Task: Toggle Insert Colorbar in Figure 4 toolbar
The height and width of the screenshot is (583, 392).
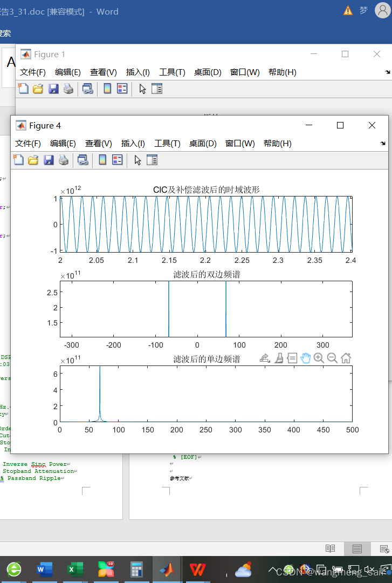Action: (x=102, y=160)
